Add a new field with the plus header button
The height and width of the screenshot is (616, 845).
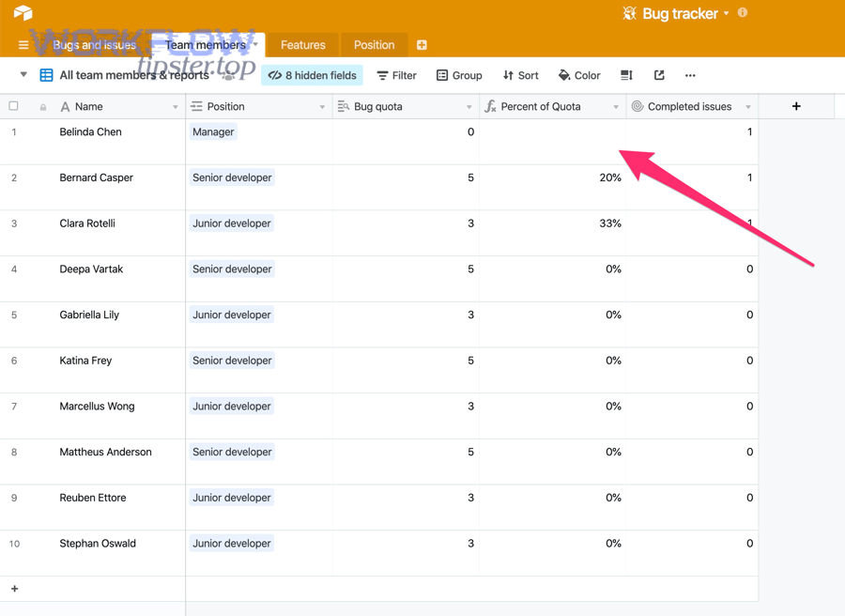pos(795,106)
